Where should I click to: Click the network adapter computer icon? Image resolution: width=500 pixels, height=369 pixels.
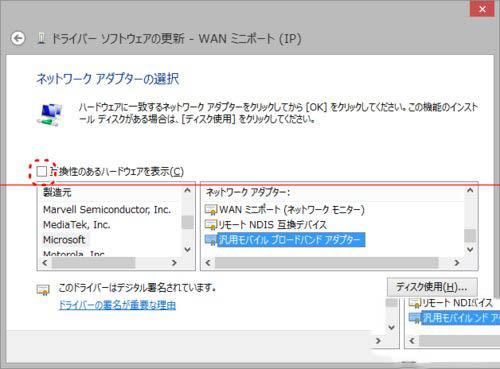click(50, 114)
